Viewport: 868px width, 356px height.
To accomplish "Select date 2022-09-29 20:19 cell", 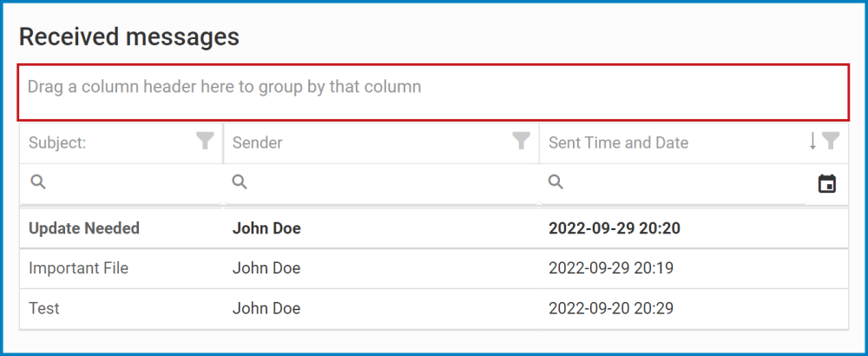I will tap(611, 268).
